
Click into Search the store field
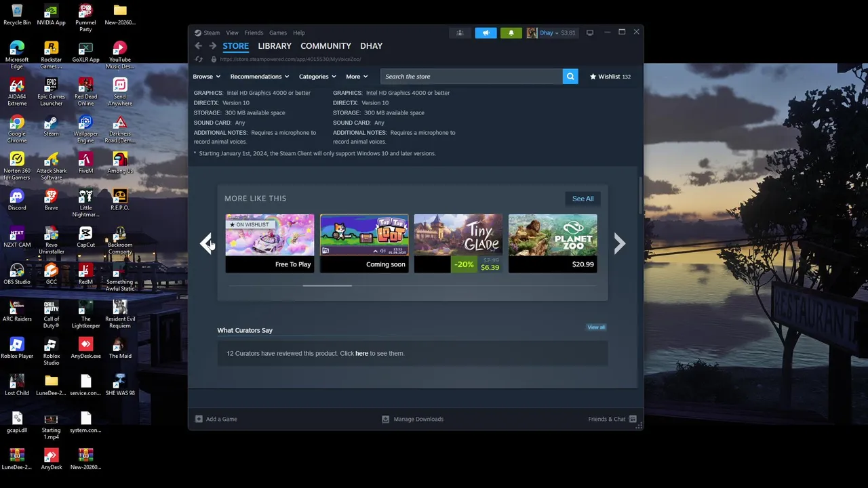pyautogui.click(x=471, y=77)
